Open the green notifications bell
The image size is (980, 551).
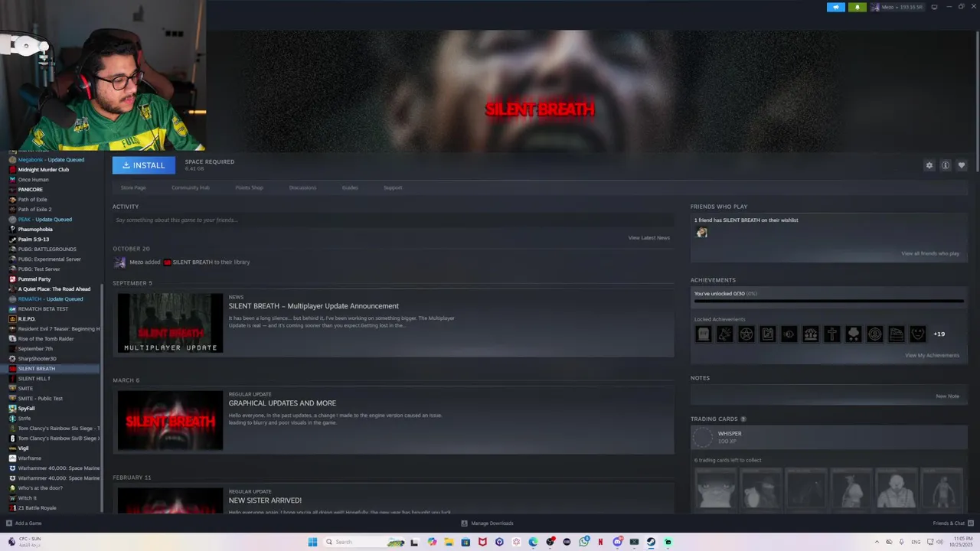click(857, 7)
